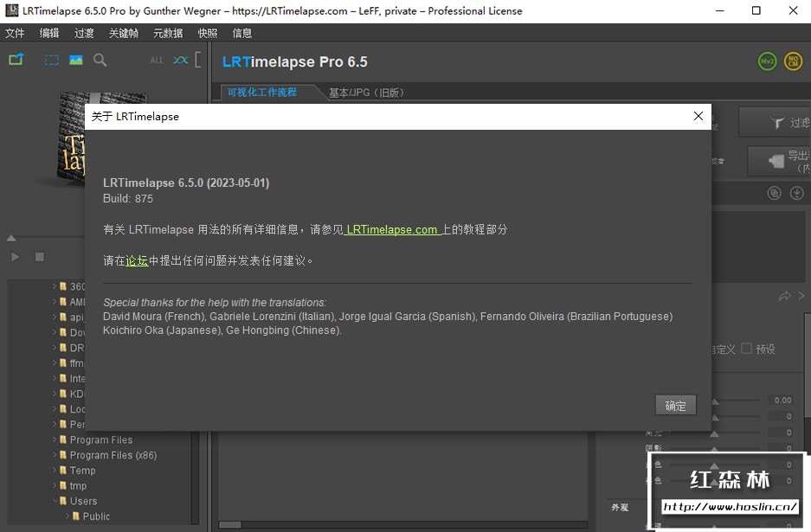This screenshot has height=532, width=811.
Task: Select the Users folder row
Action: click(x=78, y=501)
